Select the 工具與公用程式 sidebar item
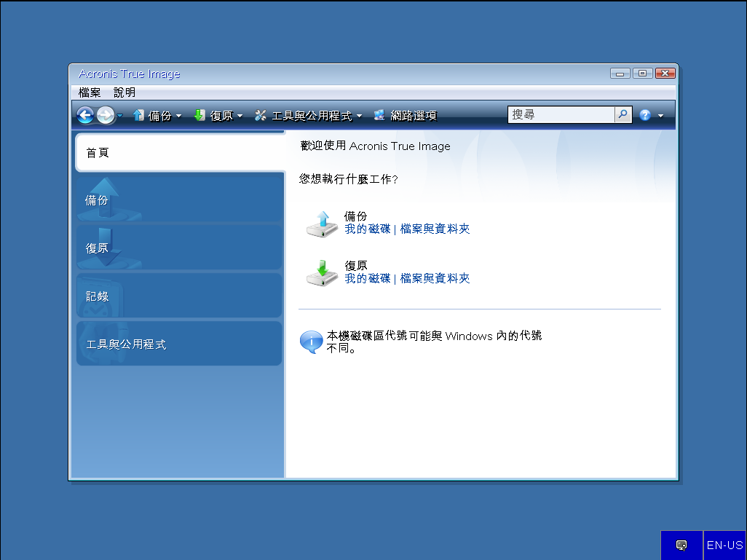The image size is (747, 560). (179, 344)
